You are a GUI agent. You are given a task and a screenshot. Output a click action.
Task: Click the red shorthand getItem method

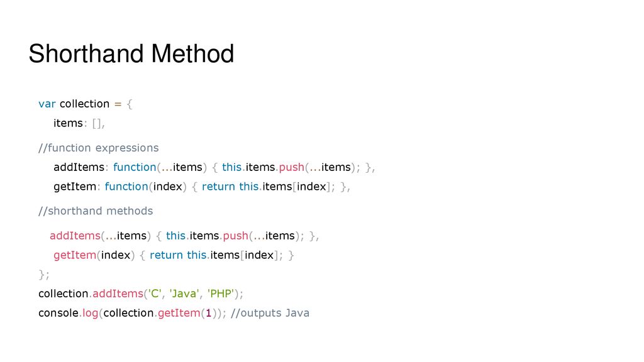point(75,255)
